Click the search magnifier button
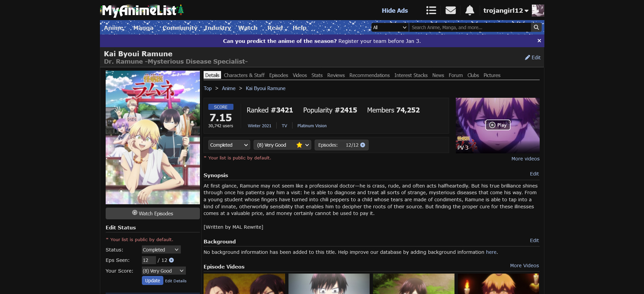644x294 pixels. click(536, 27)
